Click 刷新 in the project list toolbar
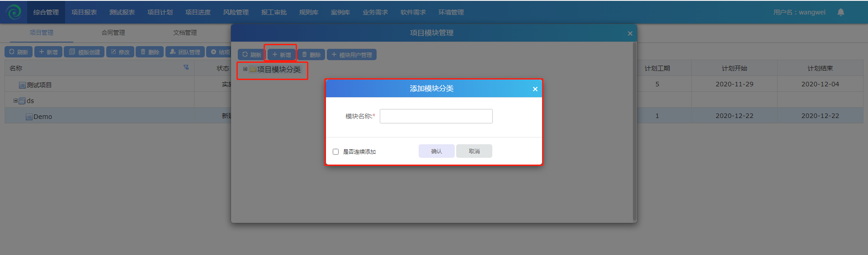868x255 pixels. [19, 52]
